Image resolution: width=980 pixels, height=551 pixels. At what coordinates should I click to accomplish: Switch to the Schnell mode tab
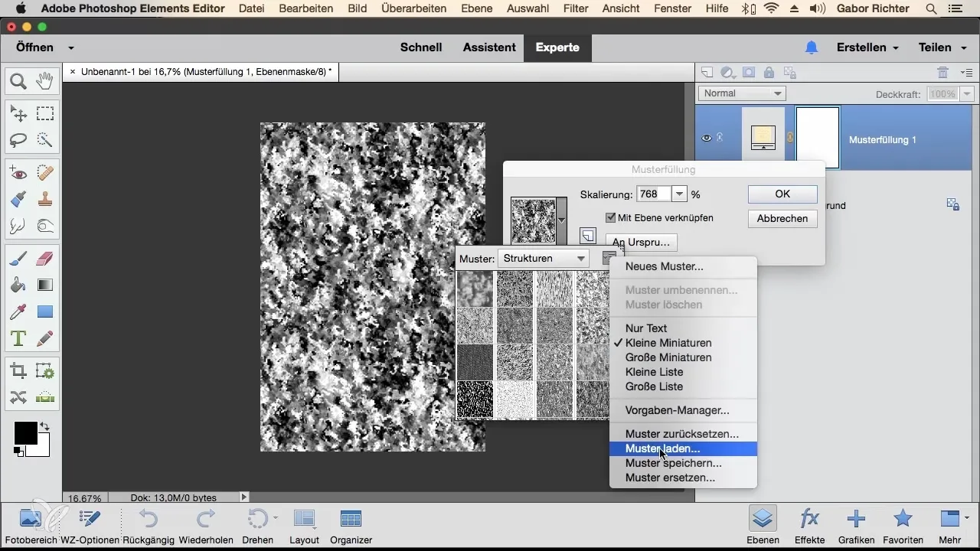pos(421,47)
